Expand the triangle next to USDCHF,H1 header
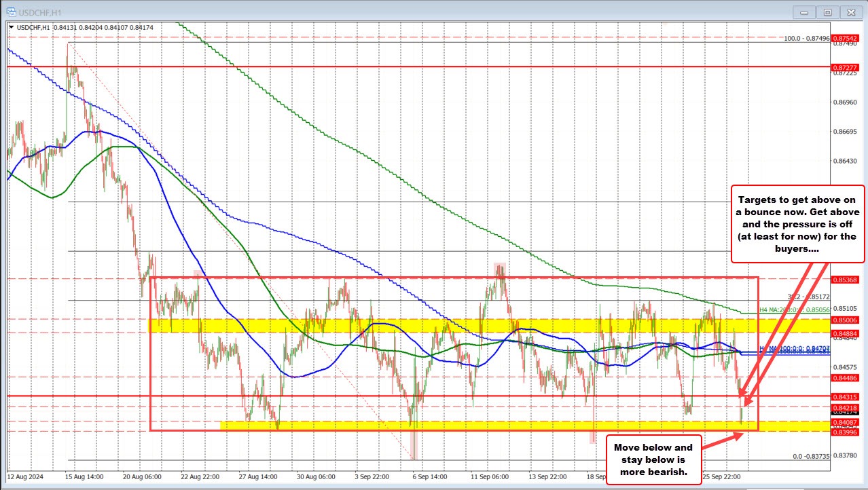Image resolution: width=868 pixels, height=490 pixels. 11,27
